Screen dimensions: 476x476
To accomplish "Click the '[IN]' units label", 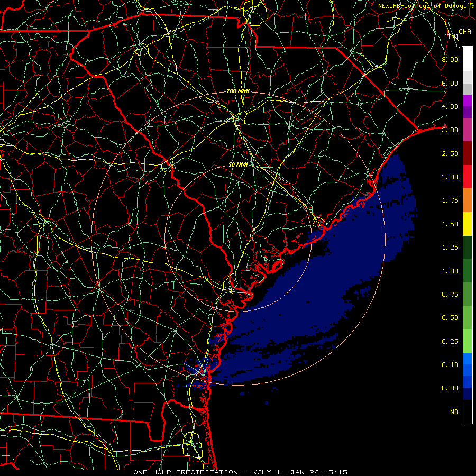I will tap(452, 36).
